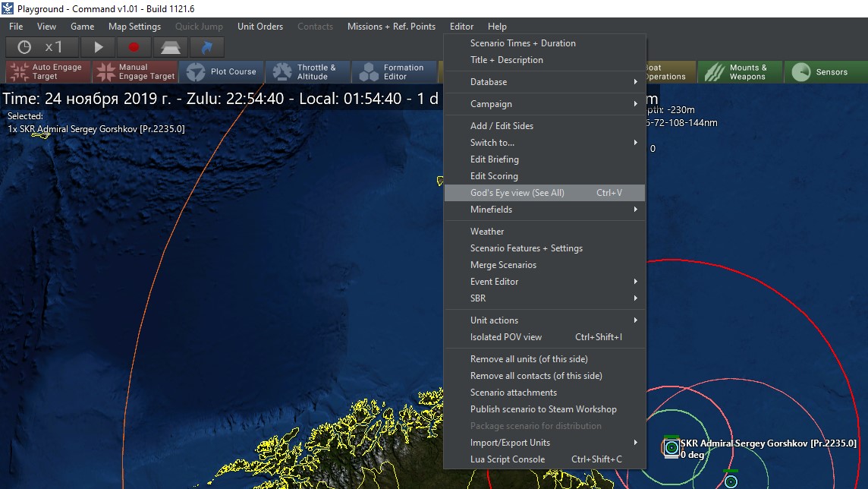Viewport: 868px width, 489px height.
Task: Select Lua Script Console menu entry
Action: (508, 459)
